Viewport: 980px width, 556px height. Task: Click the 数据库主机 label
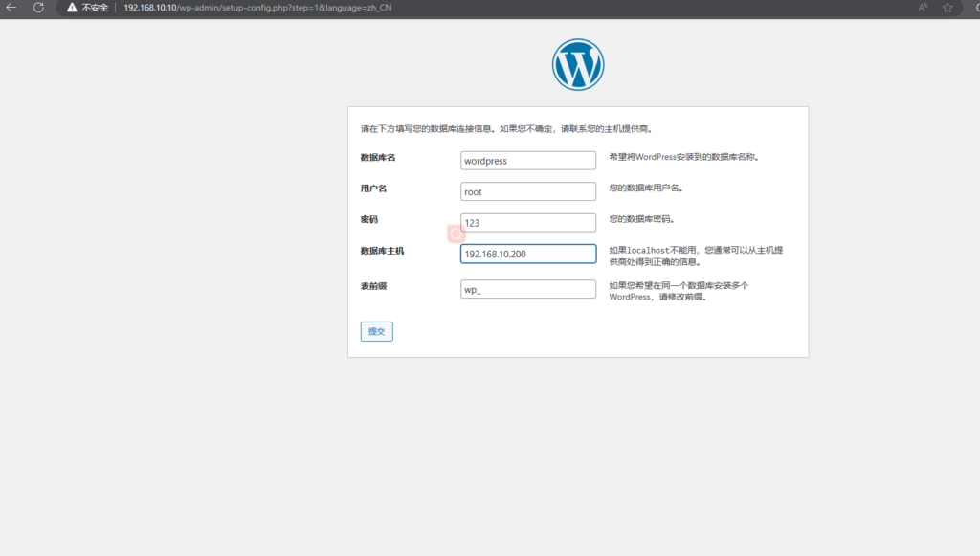pyautogui.click(x=383, y=251)
